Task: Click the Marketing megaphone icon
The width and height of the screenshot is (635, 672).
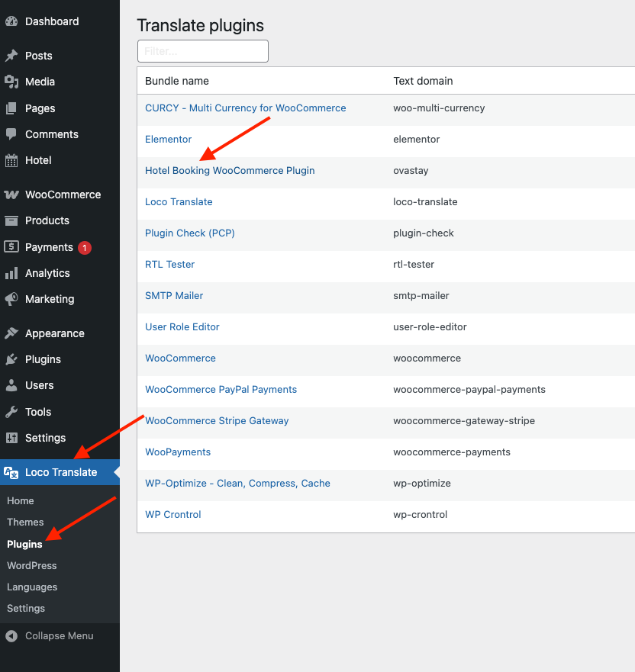Action: tap(11, 299)
